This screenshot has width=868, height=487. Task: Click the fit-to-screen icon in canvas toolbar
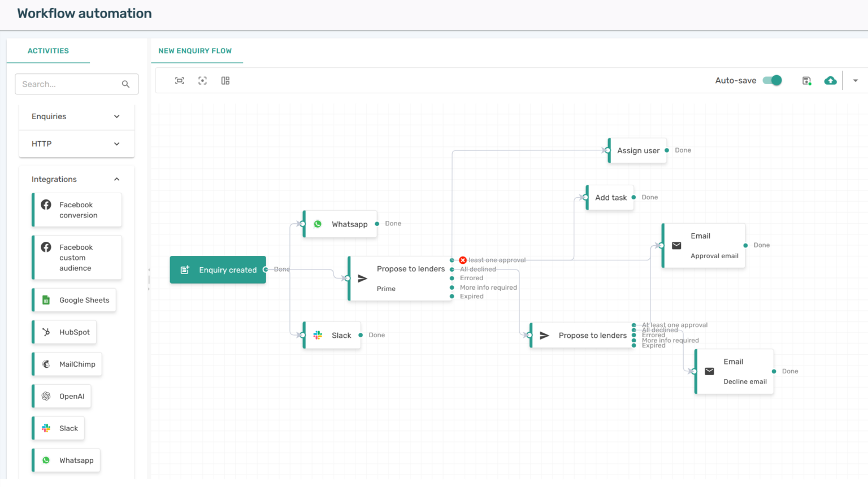point(180,81)
